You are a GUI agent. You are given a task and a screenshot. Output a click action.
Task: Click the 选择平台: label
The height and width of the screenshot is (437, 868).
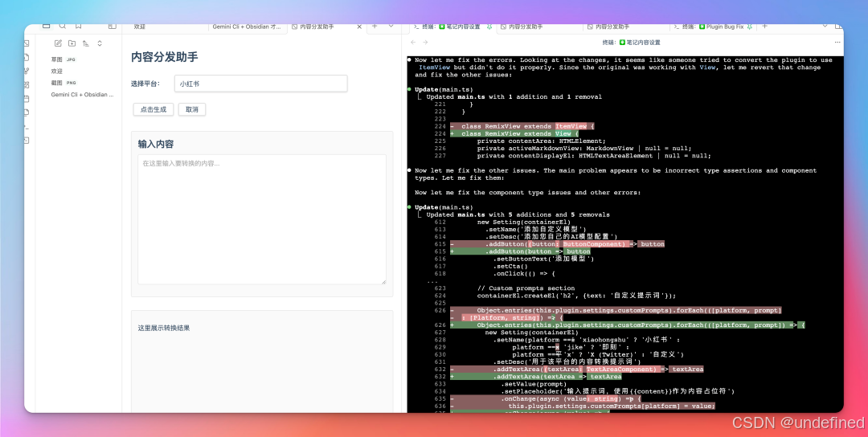click(145, 84)
